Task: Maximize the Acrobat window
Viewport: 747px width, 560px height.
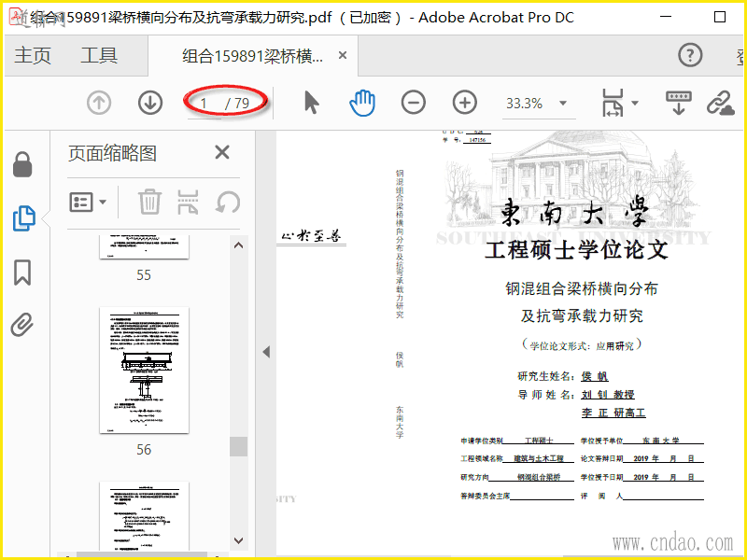Action: 720,17
